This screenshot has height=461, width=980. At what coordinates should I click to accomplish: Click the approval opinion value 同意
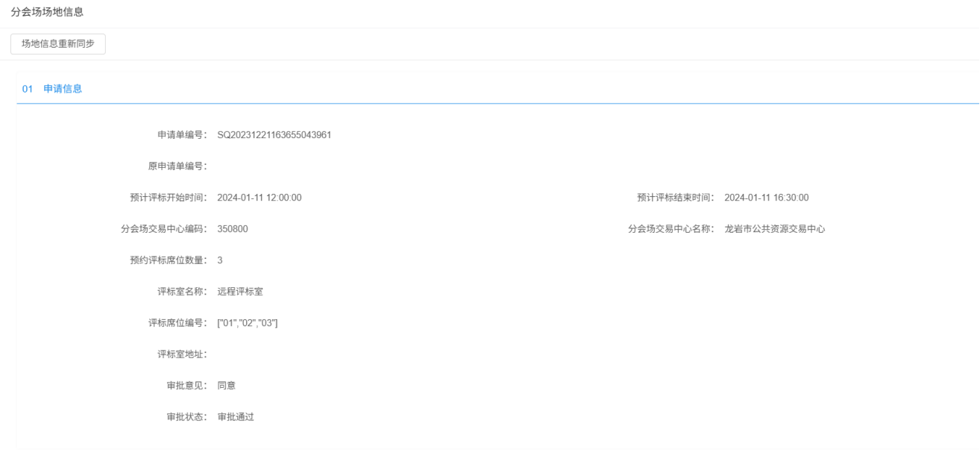(x=226, y=386)
